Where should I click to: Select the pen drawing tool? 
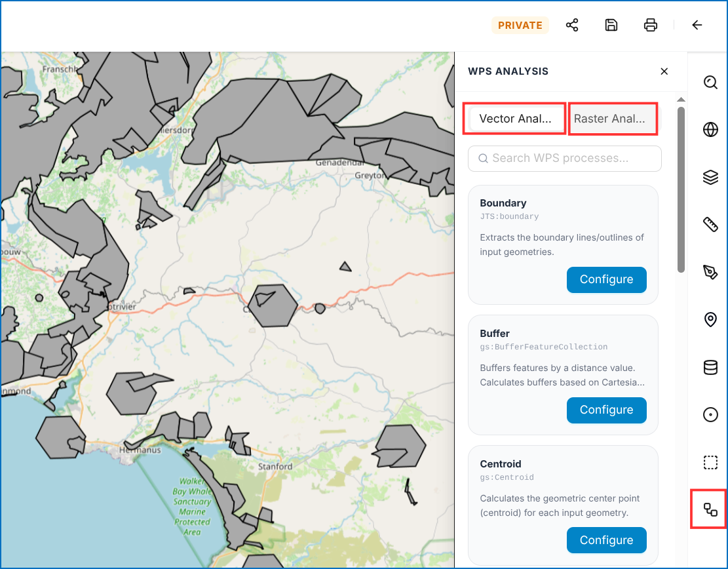(710, 272)
